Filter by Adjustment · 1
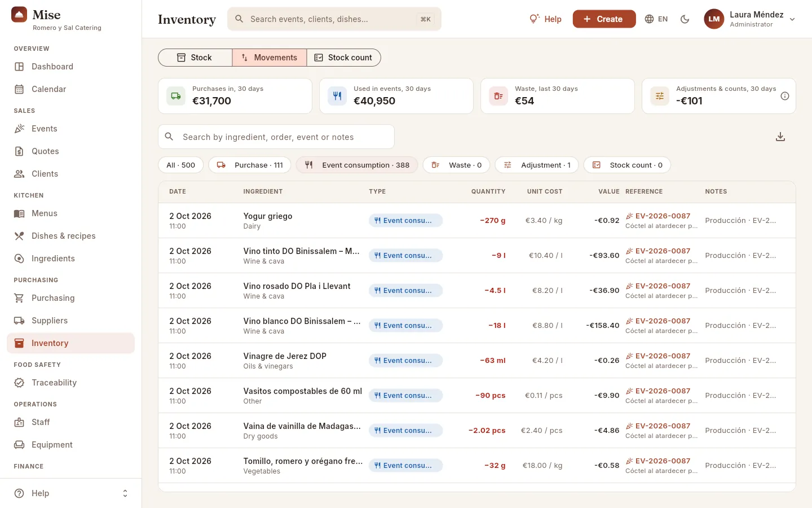The image size is (812, 508). (x=537, y=165)
